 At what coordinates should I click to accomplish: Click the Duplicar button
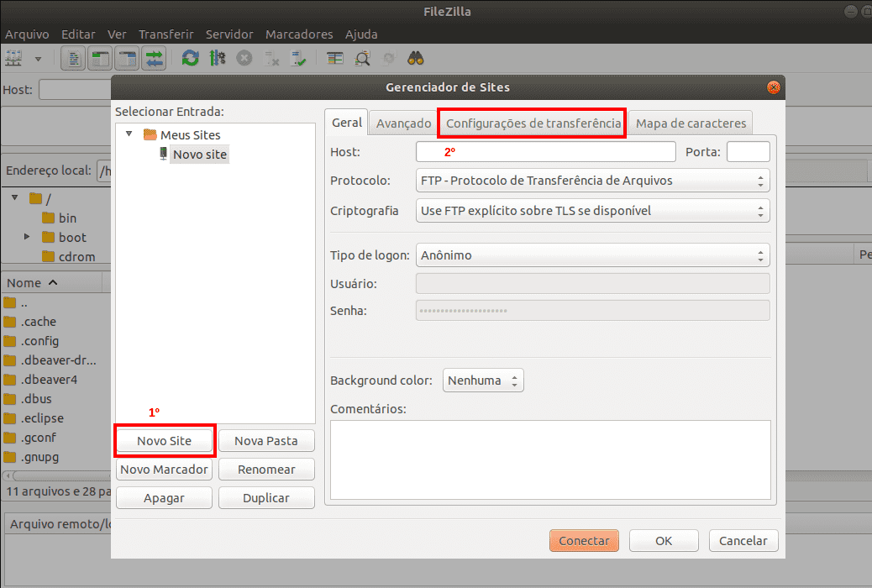click(x=266, y=498)
